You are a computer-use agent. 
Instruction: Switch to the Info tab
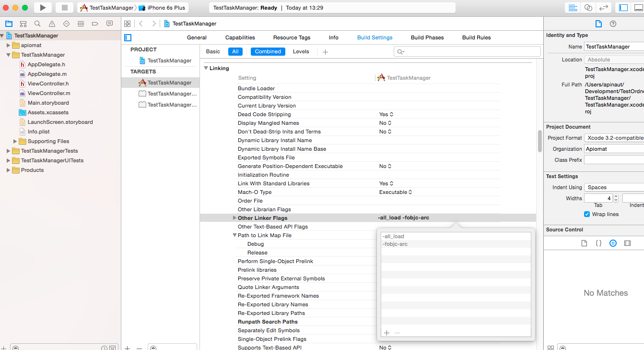(334, 37)
